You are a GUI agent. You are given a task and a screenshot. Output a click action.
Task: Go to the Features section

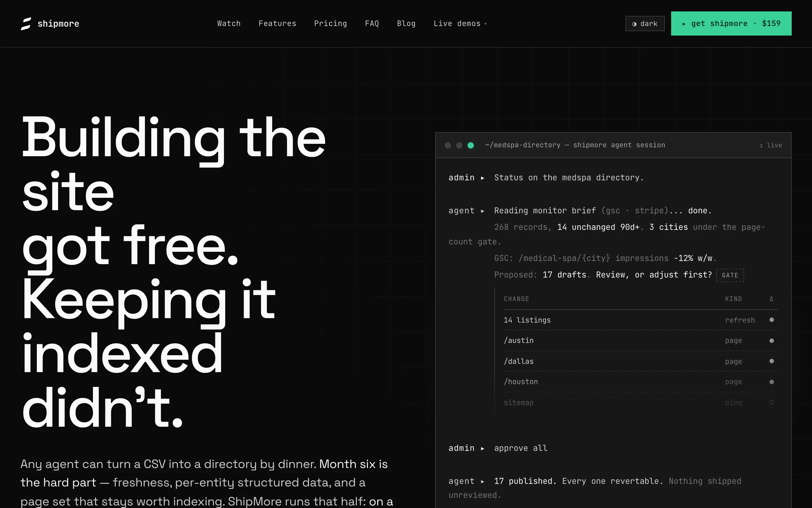tap(277, 23)
